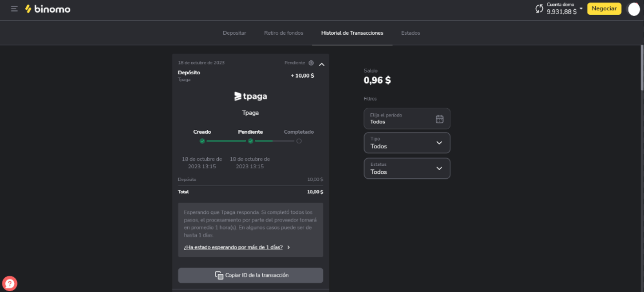Open the waiting more than 1 day link
The width and height of the screenshot is (644, 292).
click(x=233, y=247)
